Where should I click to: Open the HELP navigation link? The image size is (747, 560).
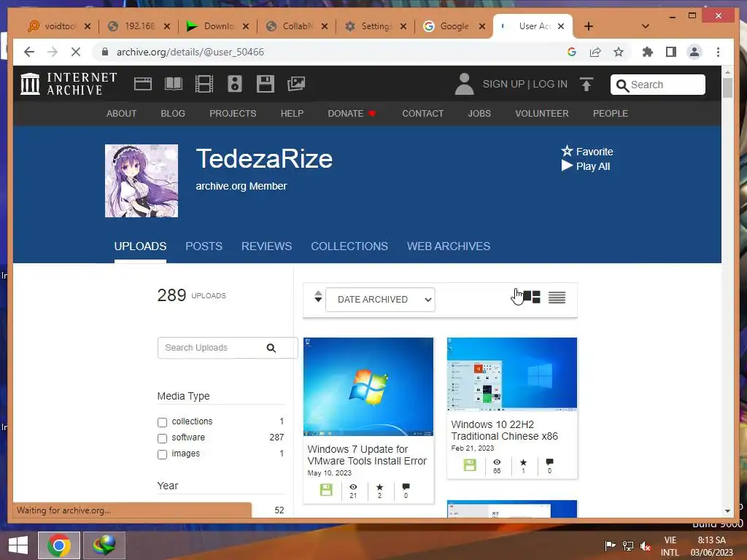click(292, 113)
